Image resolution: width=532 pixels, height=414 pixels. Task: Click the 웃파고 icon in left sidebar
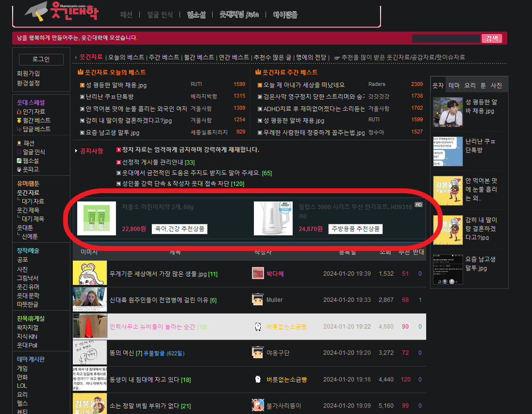19,169
